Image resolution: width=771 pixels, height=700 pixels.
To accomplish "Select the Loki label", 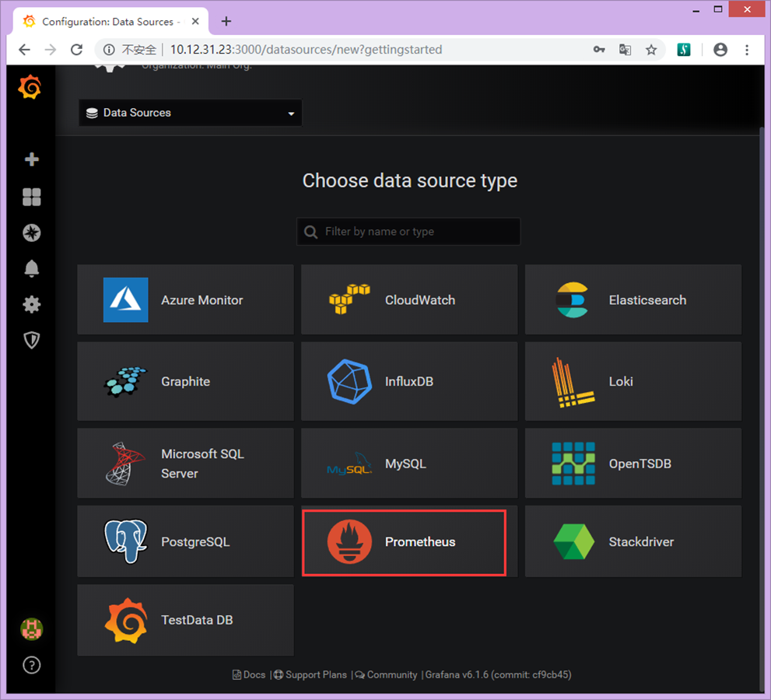I will point(621,382).
